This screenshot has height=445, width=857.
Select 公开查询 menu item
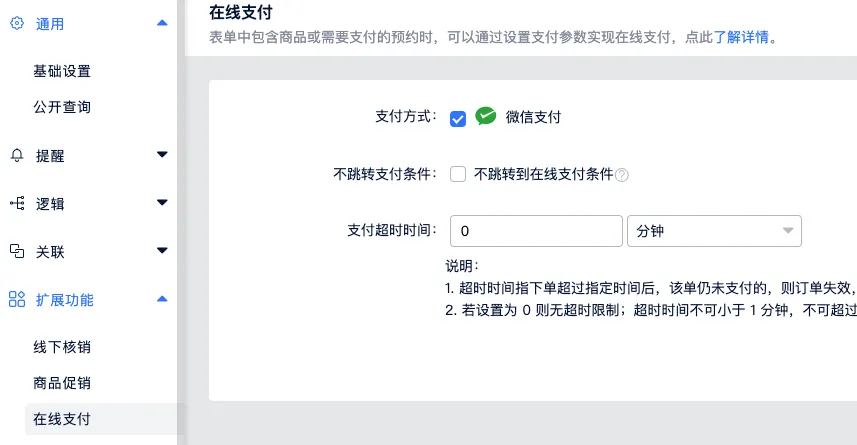tap(62, 107)
